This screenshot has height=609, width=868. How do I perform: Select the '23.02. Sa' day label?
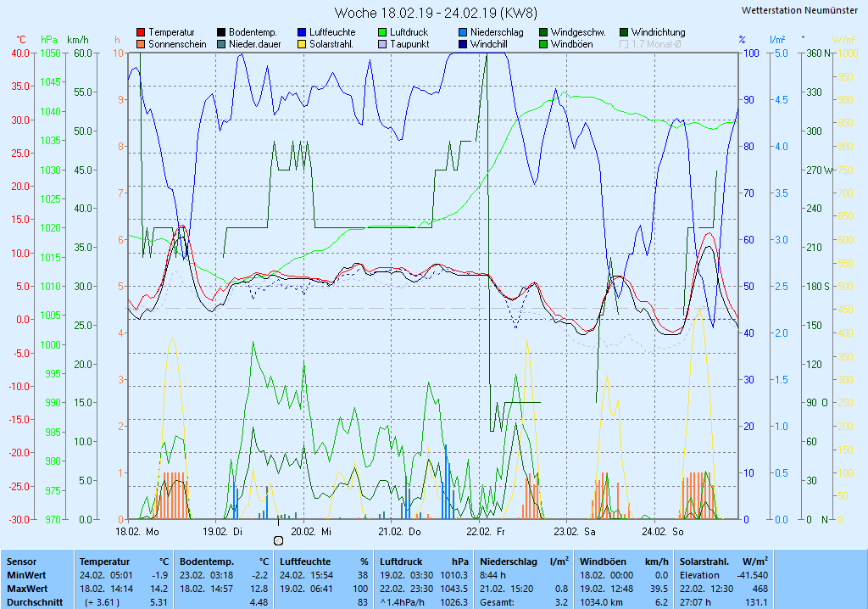575,532
